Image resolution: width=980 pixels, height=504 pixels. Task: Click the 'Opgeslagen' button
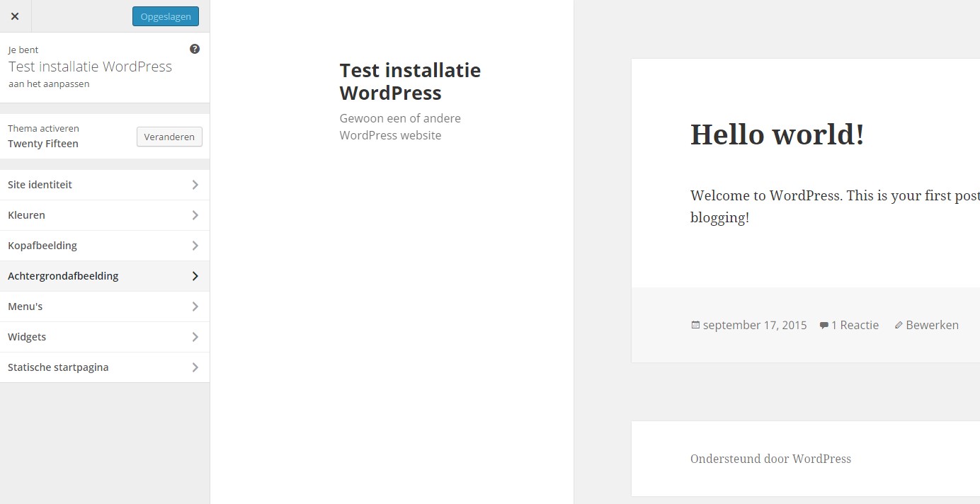pos(165,16)
